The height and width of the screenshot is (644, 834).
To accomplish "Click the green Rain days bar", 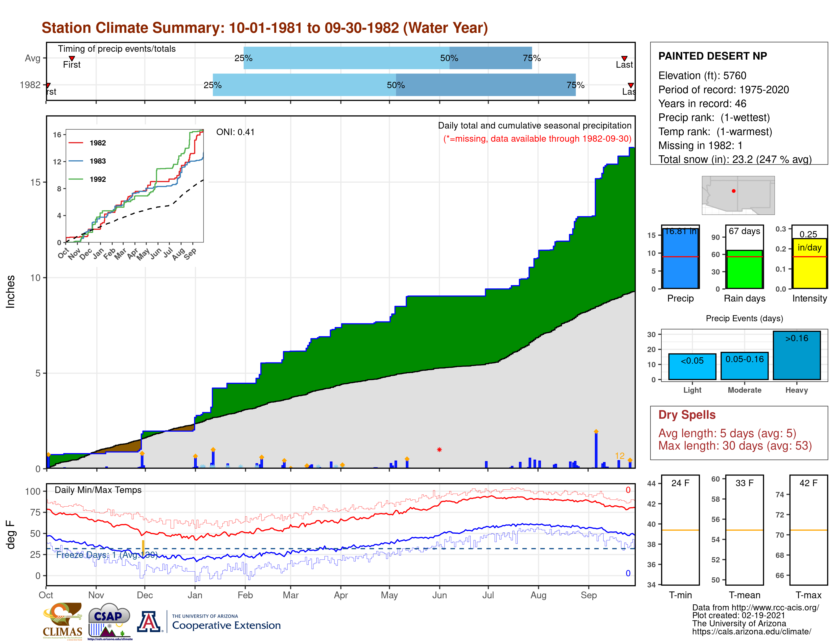I will click(x=744, y=269).
